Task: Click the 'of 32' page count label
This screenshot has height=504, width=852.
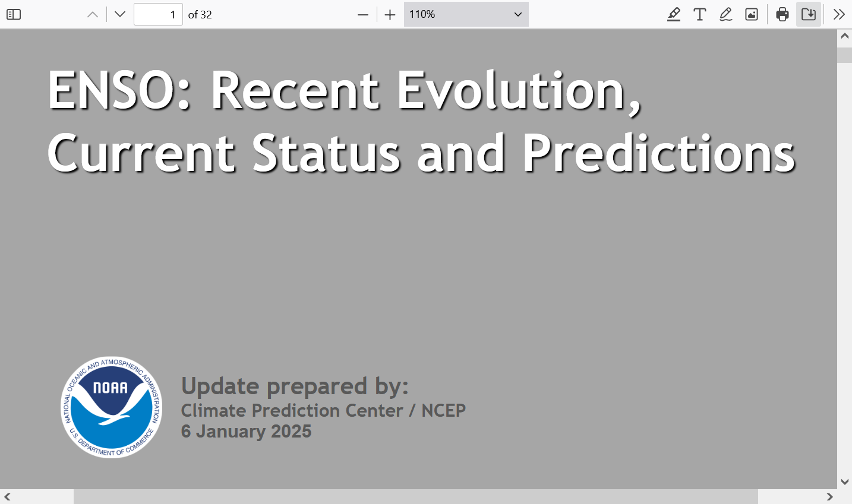Action: click(200, 14)
